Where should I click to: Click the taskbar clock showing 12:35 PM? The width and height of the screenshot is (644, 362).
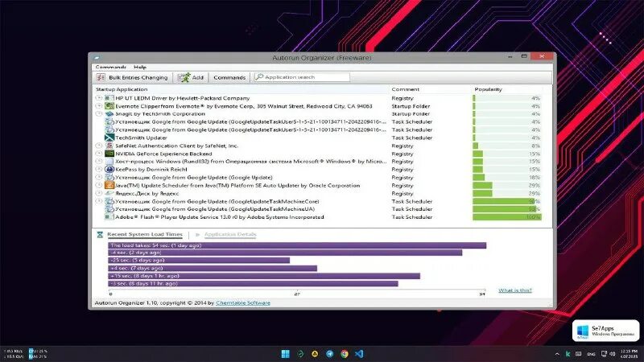click(x=629, y=354)
